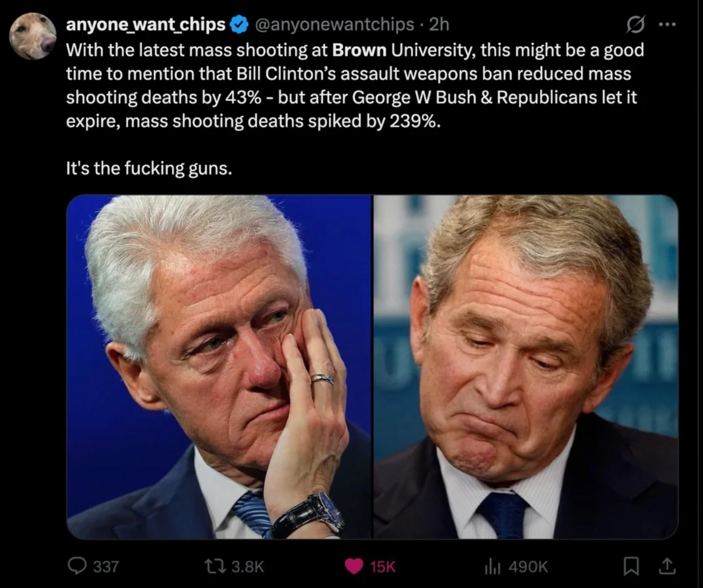This screenshot has height=588, width=703.
Task: Click the 3.8K repost count
Action: [247, 566]
